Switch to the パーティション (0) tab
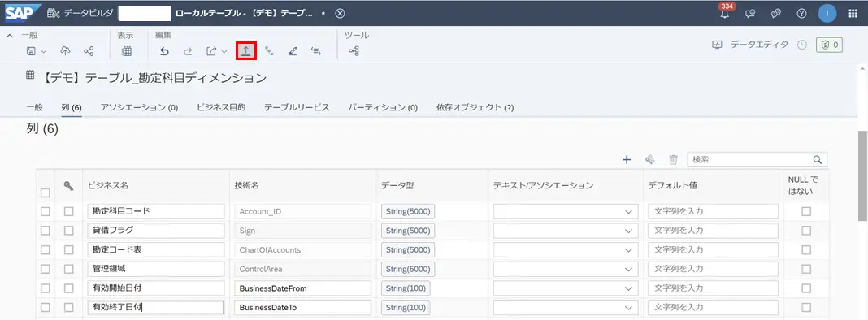This screenshot has height=320, width=868. tap(383, 107)
